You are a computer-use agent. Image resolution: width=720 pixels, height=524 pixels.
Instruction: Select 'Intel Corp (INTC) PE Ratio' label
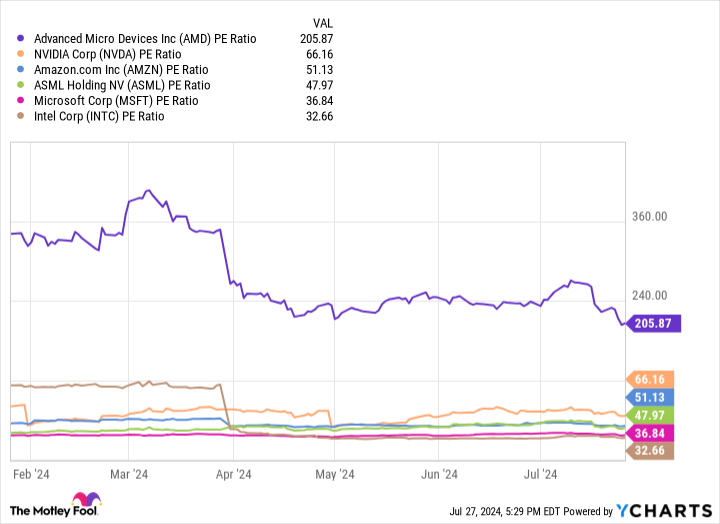[x=99, y=116]
